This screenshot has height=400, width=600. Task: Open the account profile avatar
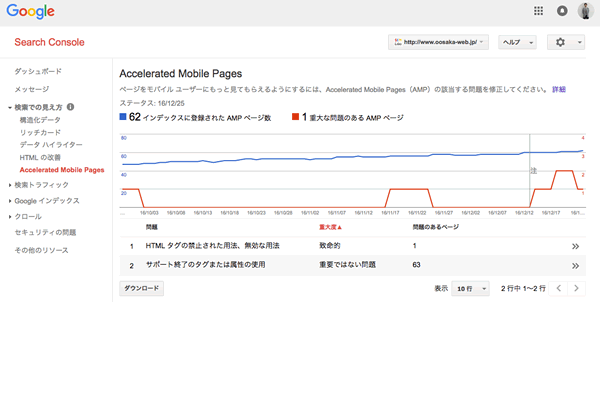click(x=585, y=11)
